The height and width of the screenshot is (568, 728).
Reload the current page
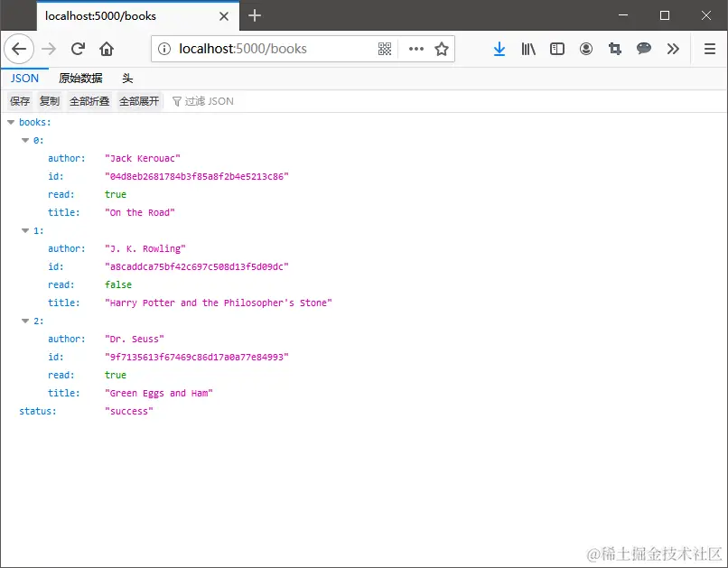point(78,49)
